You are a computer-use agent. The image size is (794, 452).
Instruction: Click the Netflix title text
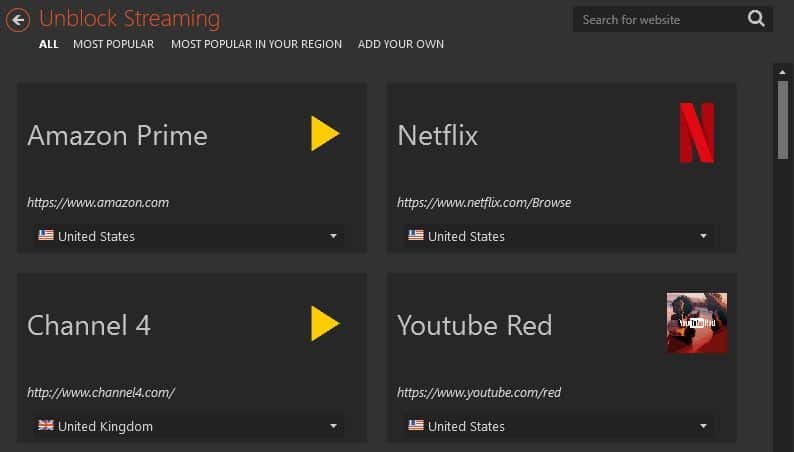click(x=438, y=135)
